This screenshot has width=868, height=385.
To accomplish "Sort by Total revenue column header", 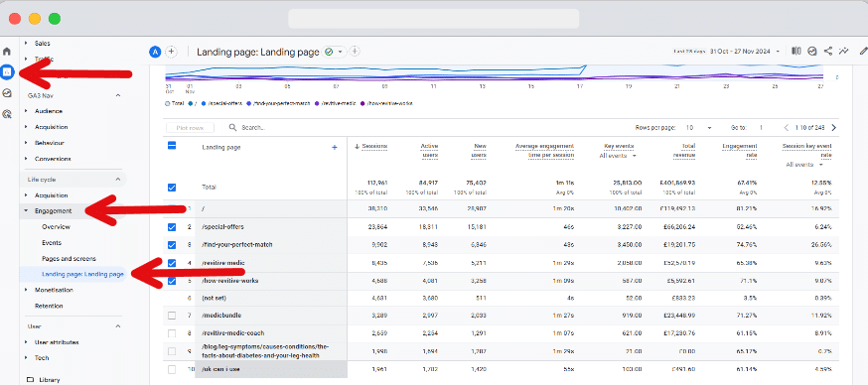I will point(684,151).
